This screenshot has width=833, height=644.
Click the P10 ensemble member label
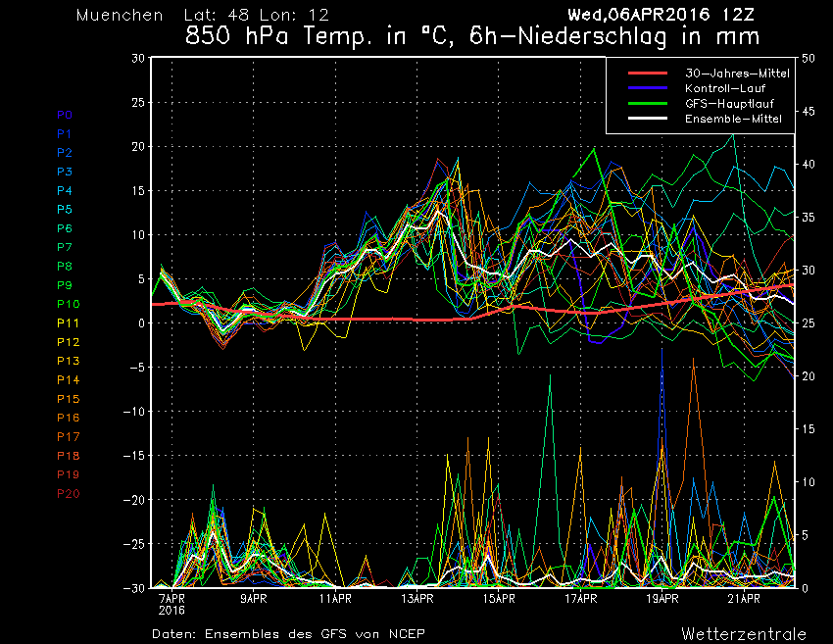pos(68,304)
